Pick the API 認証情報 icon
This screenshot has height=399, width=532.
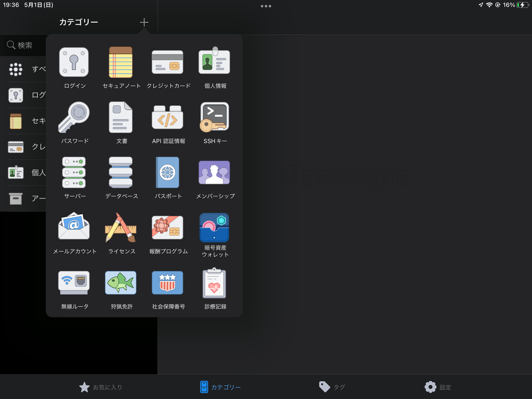pyautogui.click(x=168, y=117)
